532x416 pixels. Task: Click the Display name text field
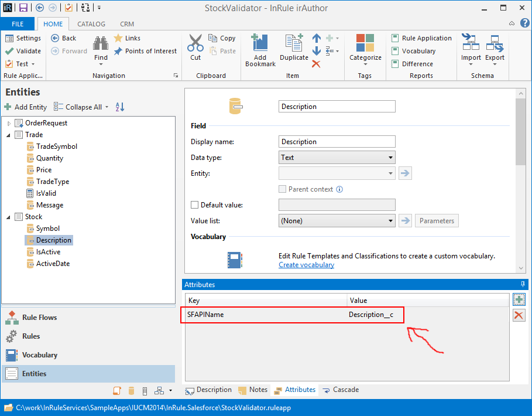[x=337, y=142]
